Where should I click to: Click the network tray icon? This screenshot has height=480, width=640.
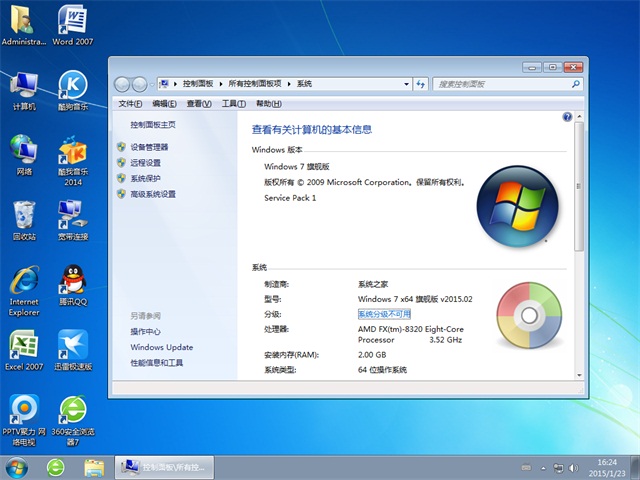(558, 468)
